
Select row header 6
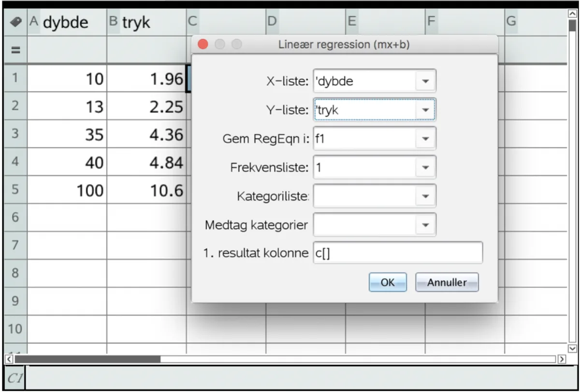pyautogui.click(x=14, y=218)
